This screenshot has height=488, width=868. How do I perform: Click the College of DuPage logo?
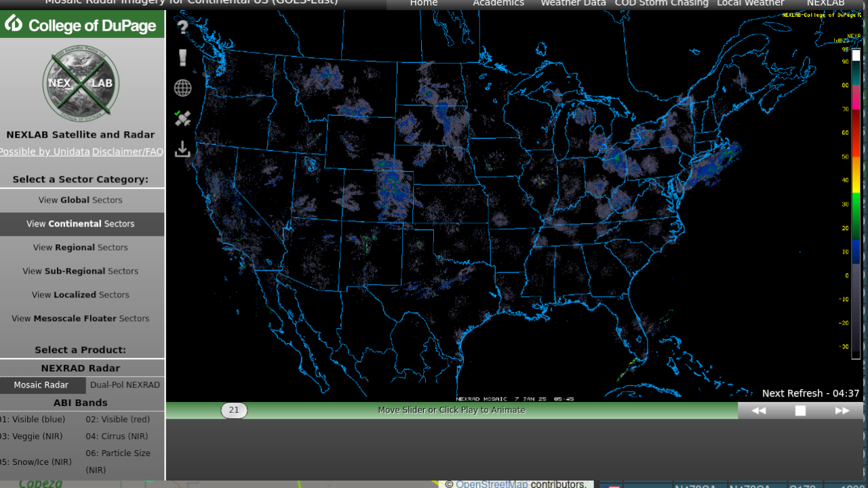pos(81,25)
